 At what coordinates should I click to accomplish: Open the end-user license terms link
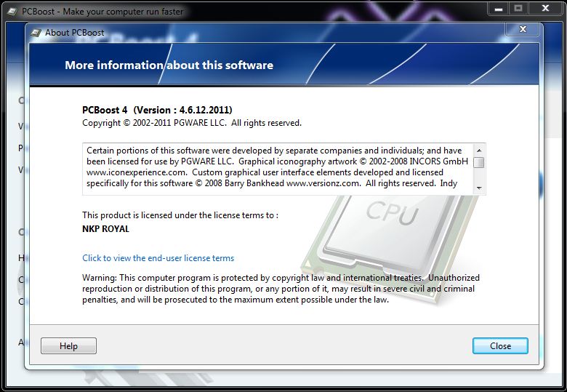click(x=158, y=258)
